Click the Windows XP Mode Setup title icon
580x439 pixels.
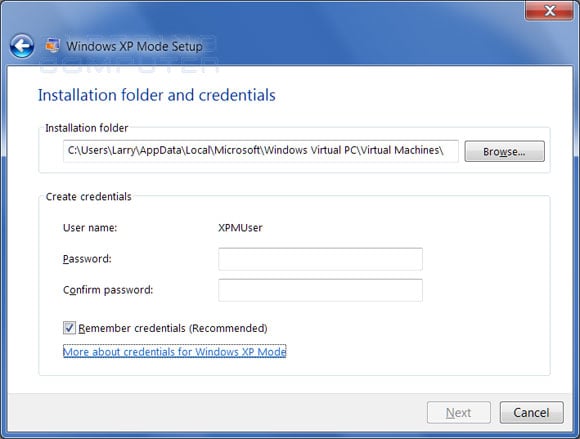[52, 46]
